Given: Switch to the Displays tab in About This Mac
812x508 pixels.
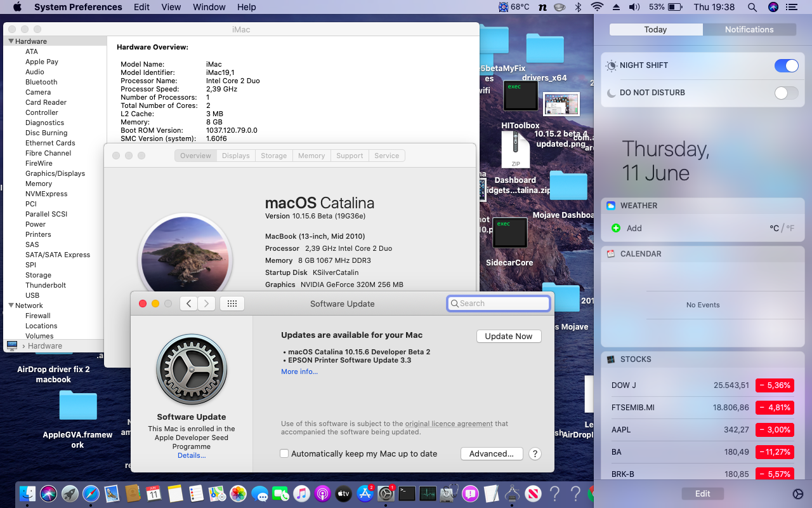Looking at the screenshot, I should [x=236, y=156].
